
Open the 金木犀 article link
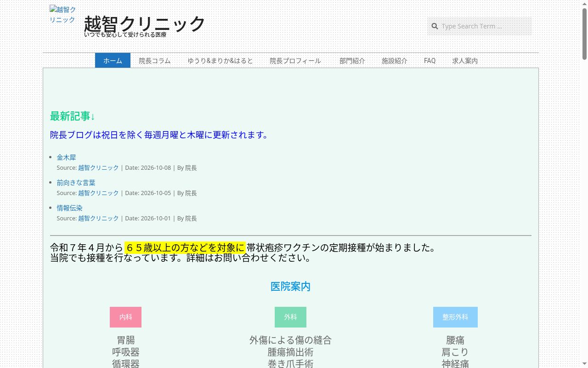[66, 157]
